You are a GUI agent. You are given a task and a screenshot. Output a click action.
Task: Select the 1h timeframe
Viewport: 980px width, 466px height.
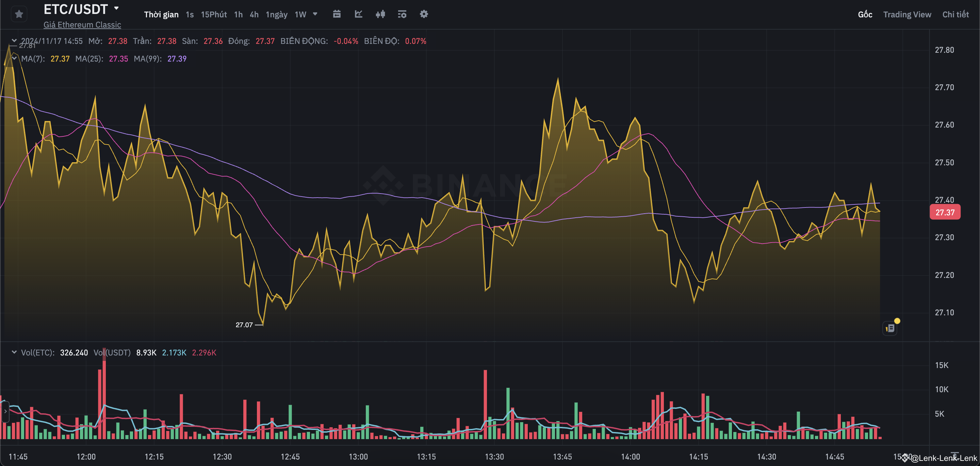click(238, 14)
